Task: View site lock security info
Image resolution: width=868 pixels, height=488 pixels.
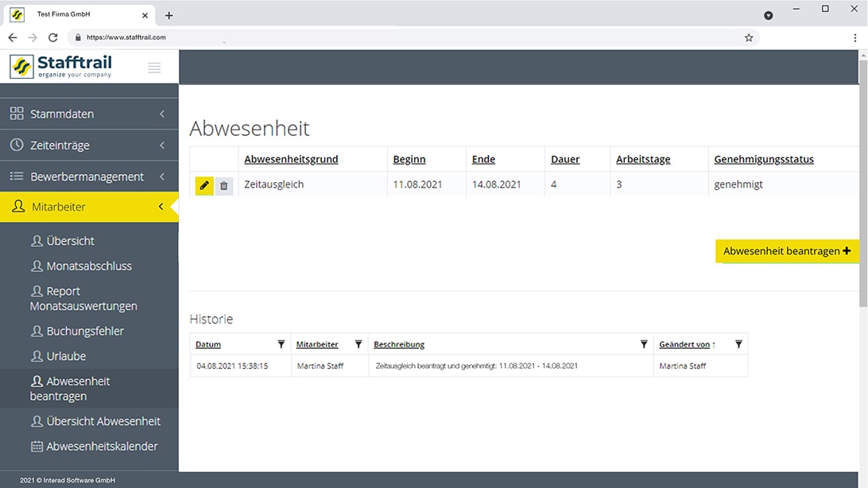Action: pyautogui.click(x=78, y=37)
